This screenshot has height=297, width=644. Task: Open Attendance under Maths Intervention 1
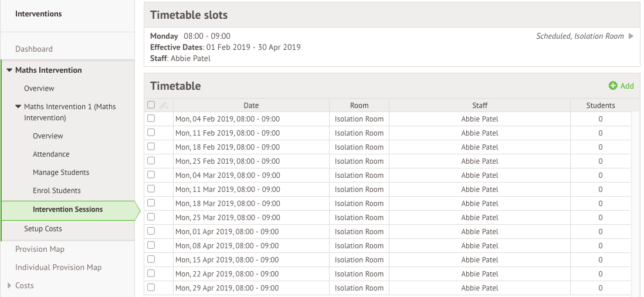pos(51,154)
